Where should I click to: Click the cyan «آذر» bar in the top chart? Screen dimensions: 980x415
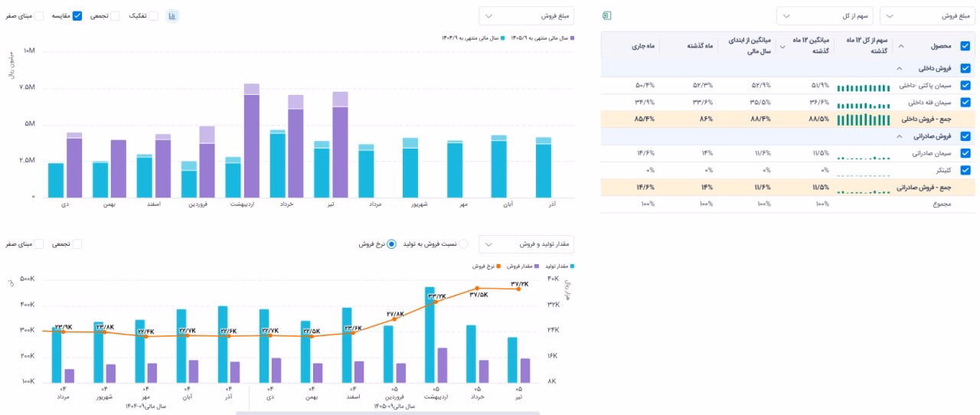544,170
